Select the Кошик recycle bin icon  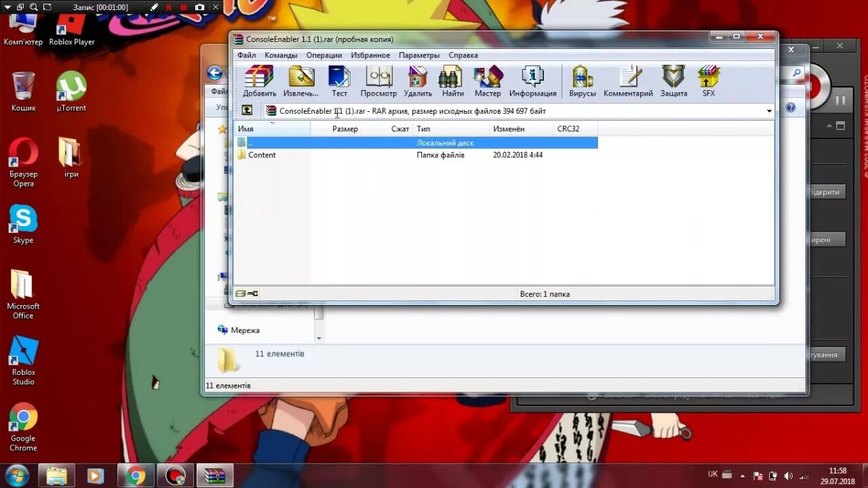point(23,91)
